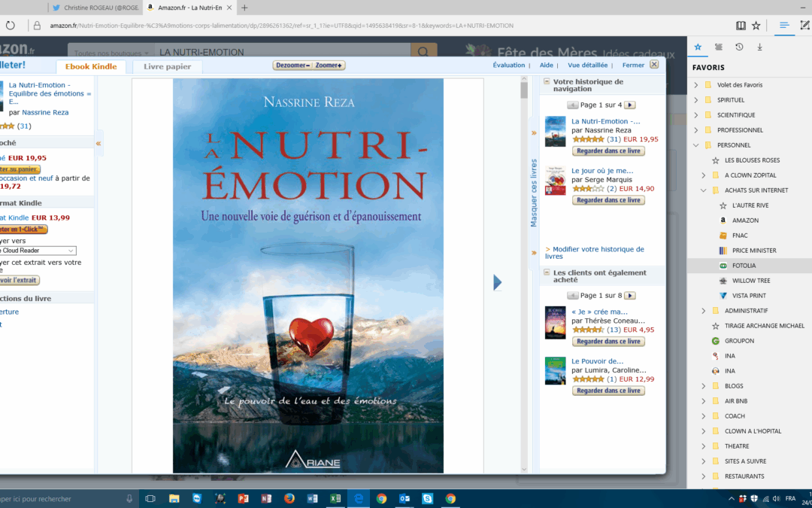Expand the ADMINISTRATIF folder

[x=703, y=311]
